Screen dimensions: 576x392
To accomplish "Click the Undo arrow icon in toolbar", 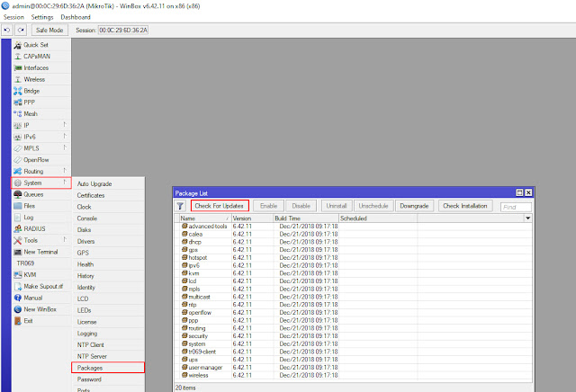I will tap(7, 30).
